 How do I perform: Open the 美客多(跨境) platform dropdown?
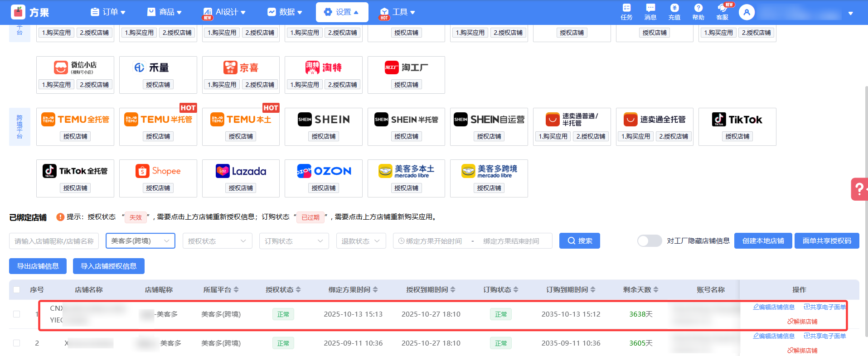(x=140, y=241)
